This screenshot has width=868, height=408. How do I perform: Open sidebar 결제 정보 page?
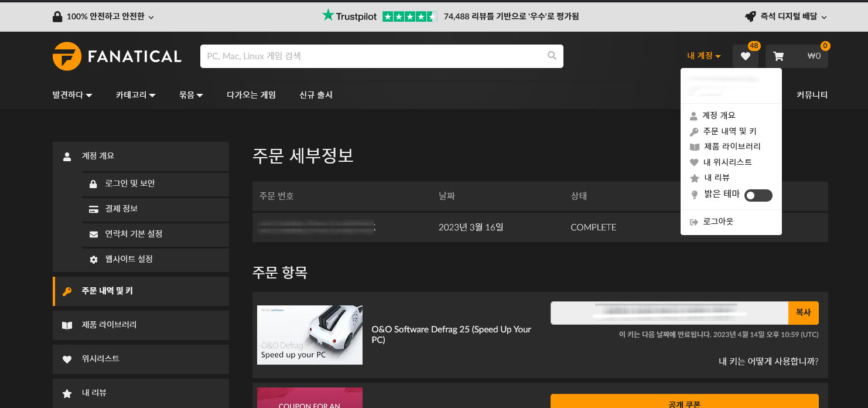[x=155, y=209]
